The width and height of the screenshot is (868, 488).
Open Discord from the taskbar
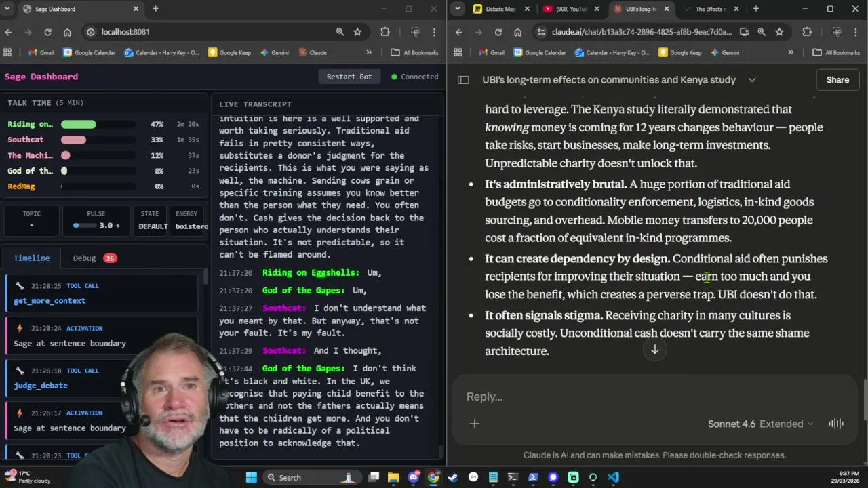coord(414,477)
